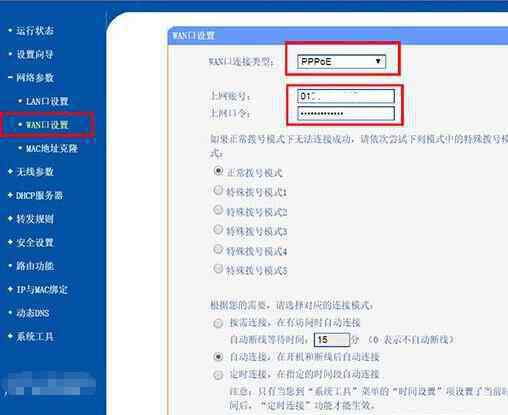Select 正常拨号模式 radio button
The width and height of the screenshot is (508, 415).
coord(218,171)
